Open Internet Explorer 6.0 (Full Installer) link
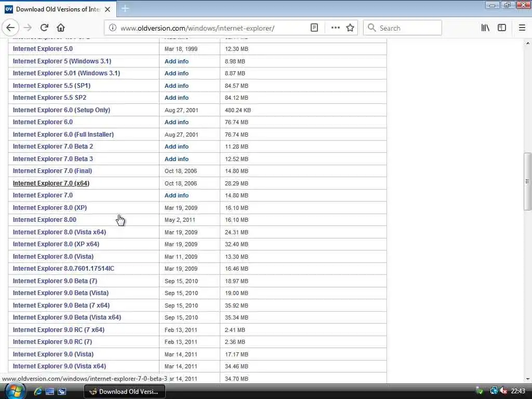532x399 pixels. click(63, 135)
